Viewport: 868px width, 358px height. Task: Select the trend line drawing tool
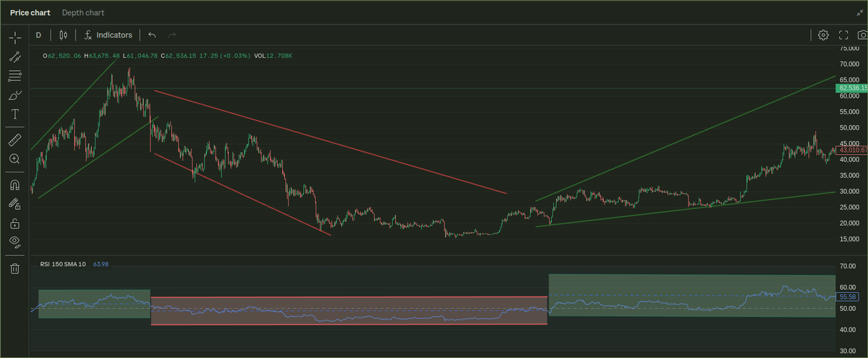click(x=14, y=57)
